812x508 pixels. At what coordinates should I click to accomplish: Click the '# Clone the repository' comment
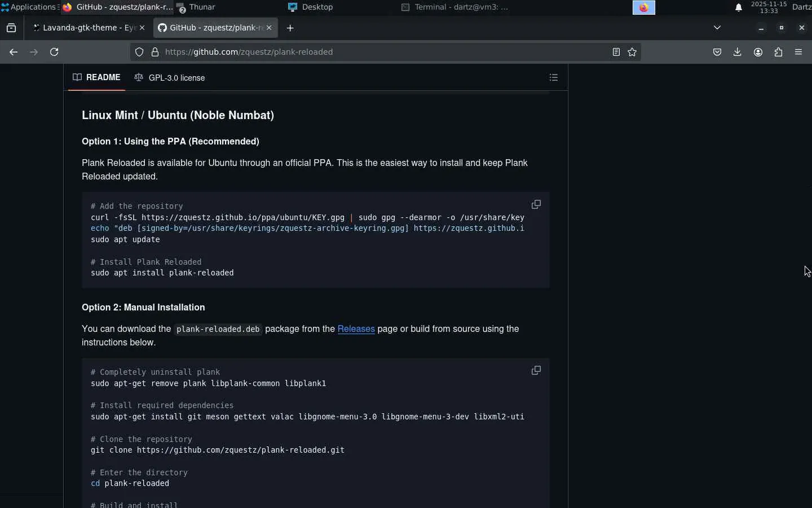pyautogui.click(x=142, y=439)
